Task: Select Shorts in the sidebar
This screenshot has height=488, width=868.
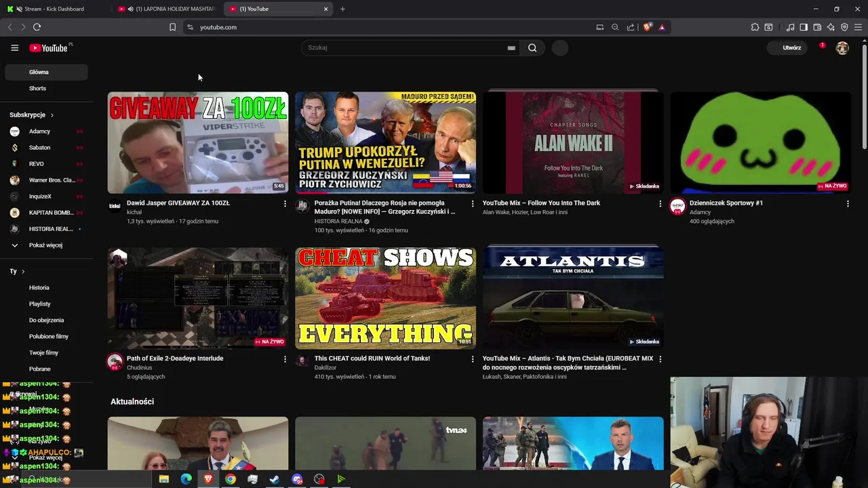Action: (46, 88)
